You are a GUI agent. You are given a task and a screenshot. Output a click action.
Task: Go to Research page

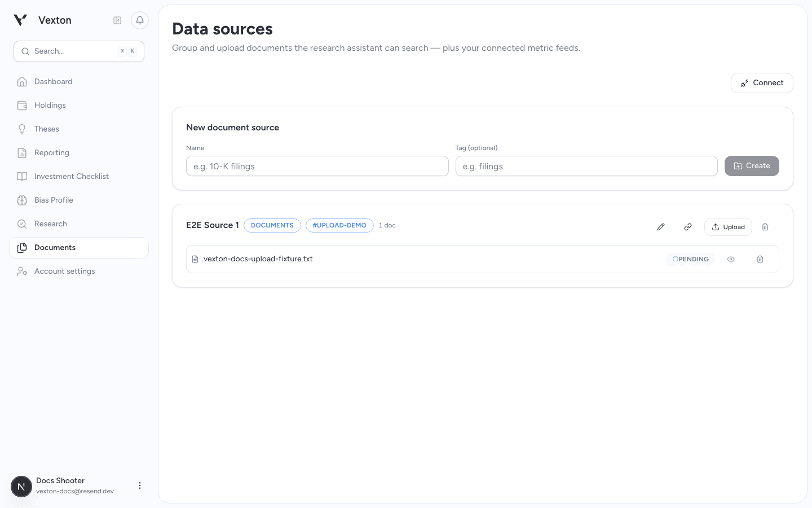[x=79, y=224]
